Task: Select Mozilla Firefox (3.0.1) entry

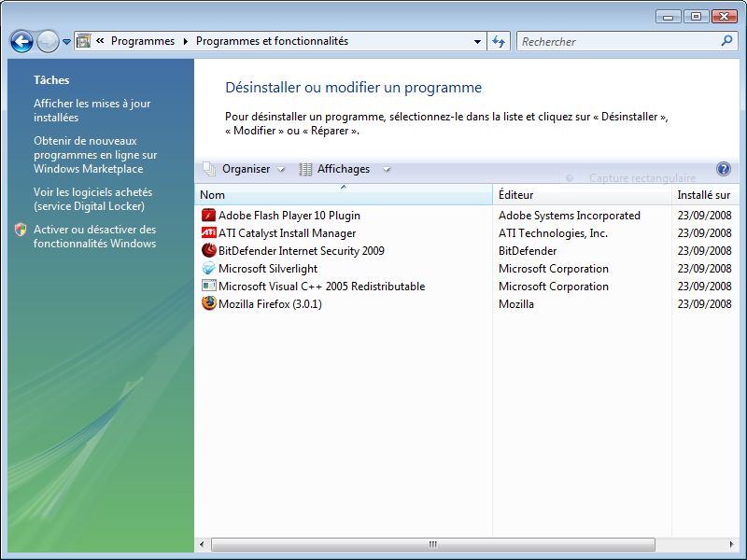Action: pos(270,304)
